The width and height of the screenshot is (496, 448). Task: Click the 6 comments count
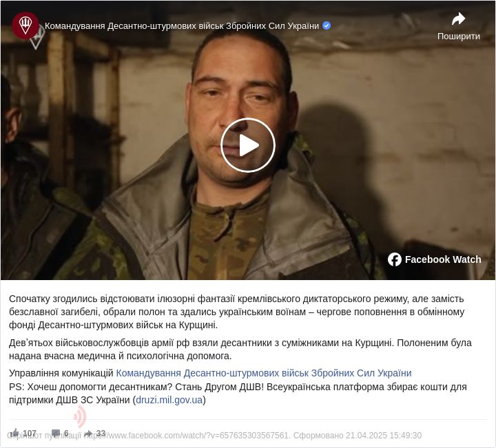tap(66, 433)
